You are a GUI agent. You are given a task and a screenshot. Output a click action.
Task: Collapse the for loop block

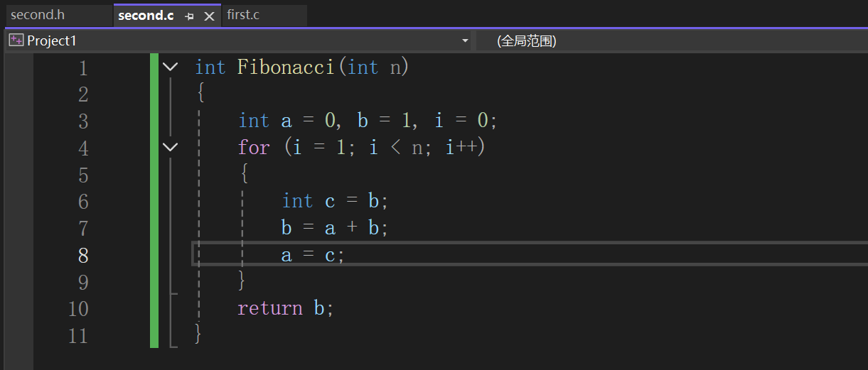[x=171, y=147]
